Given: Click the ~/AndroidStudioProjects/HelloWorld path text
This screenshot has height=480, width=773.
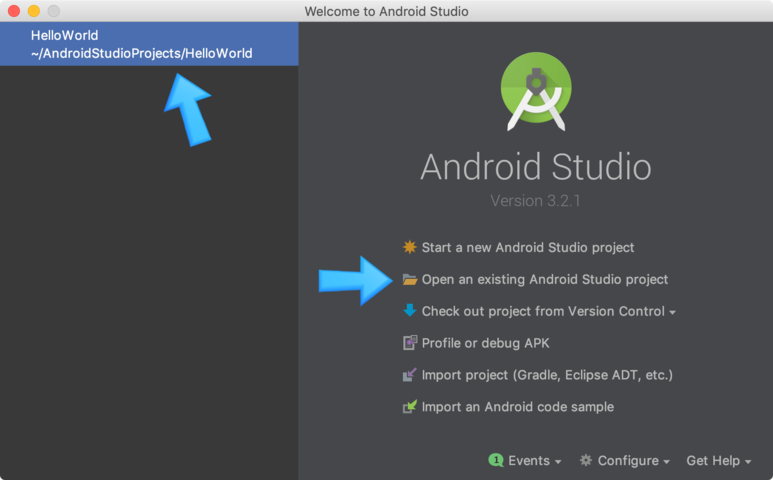Looking at the screenshot, I should (141, 53).
